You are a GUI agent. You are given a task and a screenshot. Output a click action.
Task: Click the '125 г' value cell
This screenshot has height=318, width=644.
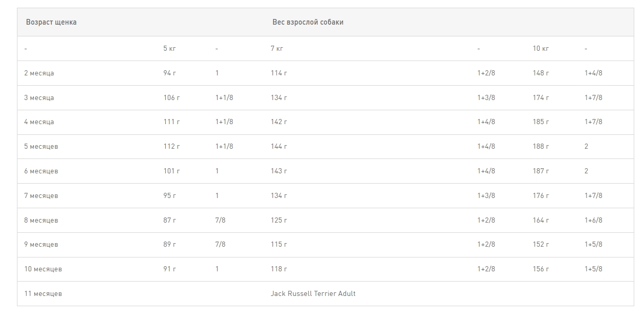(x=279, y=220)
